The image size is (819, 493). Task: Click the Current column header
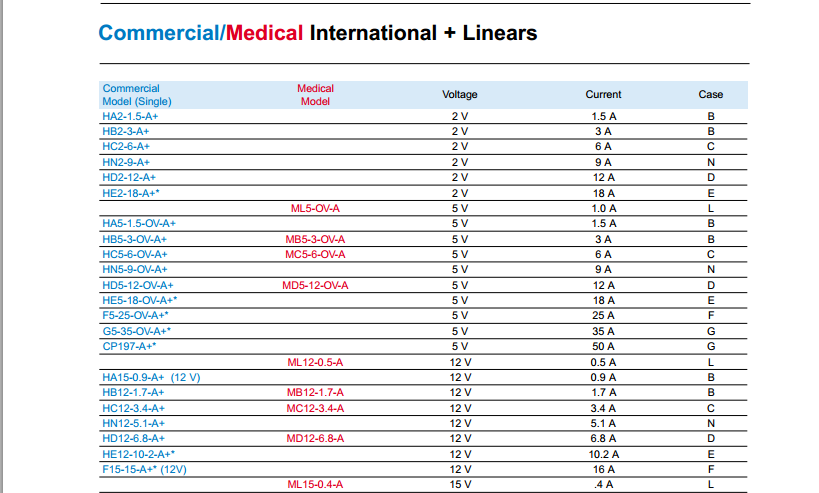(603, 95)
